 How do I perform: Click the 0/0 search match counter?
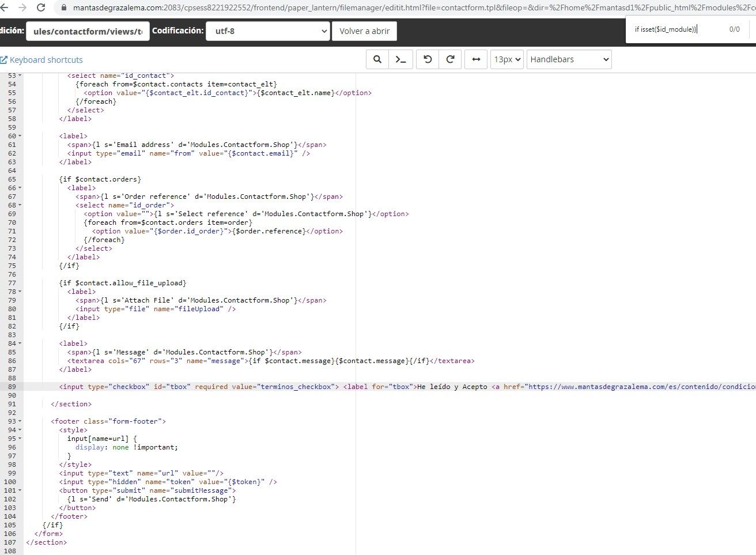pyautogui.click(x=734, y=29)
